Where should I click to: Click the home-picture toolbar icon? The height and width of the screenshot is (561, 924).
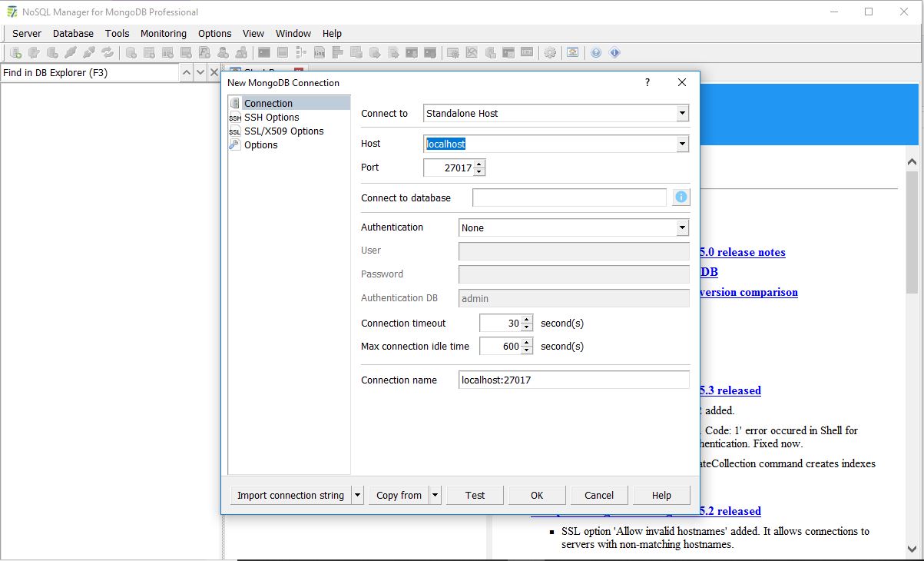574,51
